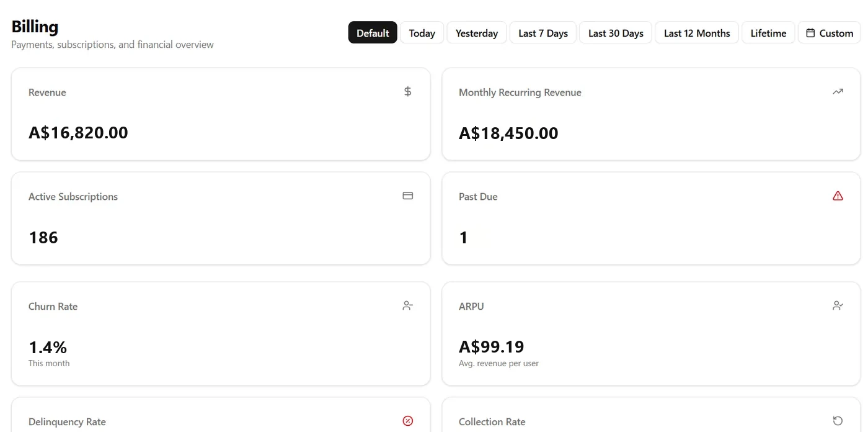Click the A$16,820.00 revenue value

(78, 133)
